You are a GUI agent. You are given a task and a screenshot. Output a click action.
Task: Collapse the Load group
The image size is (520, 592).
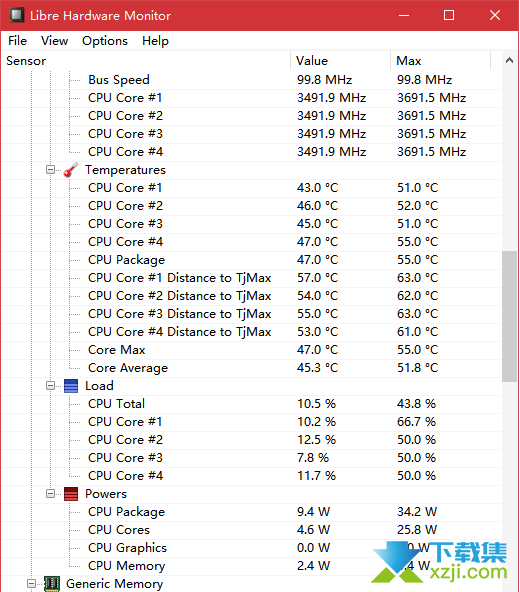(x=50, y=386)
